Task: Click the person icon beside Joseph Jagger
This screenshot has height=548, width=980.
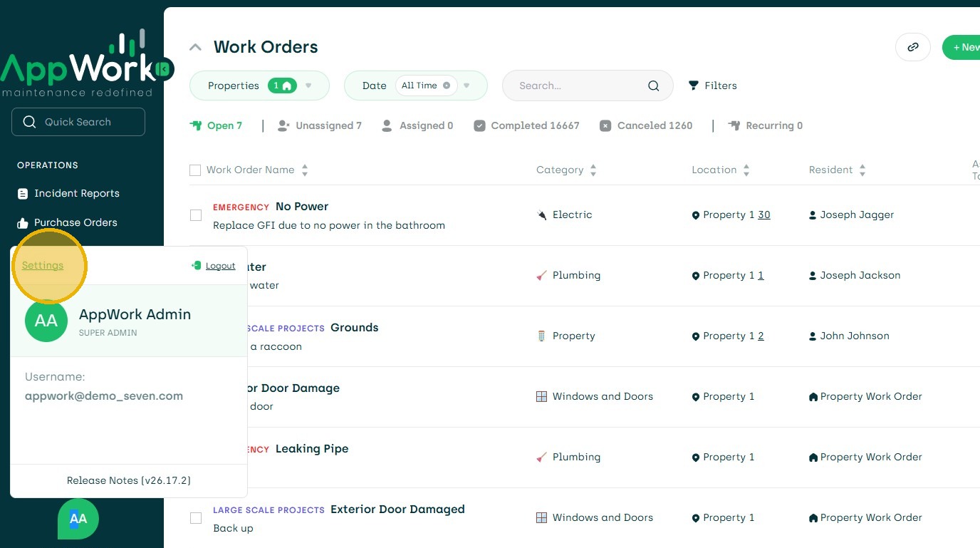Action: (x=813, y=215)
